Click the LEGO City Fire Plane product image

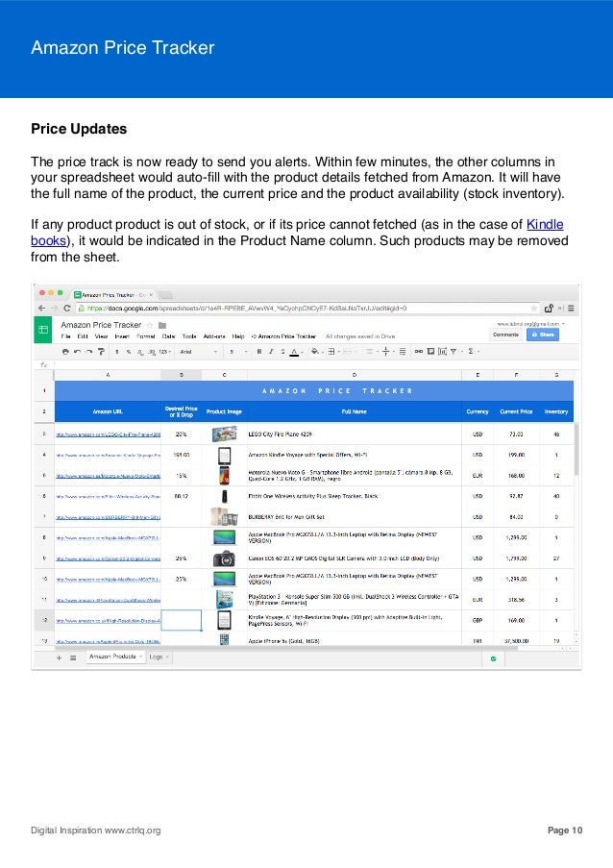coord(224,434)
